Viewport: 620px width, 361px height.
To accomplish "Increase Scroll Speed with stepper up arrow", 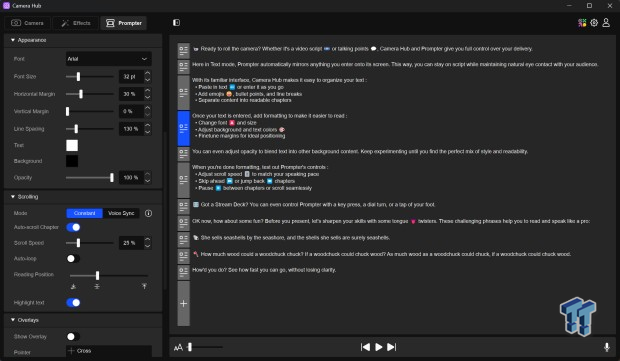I will (147, 240).
